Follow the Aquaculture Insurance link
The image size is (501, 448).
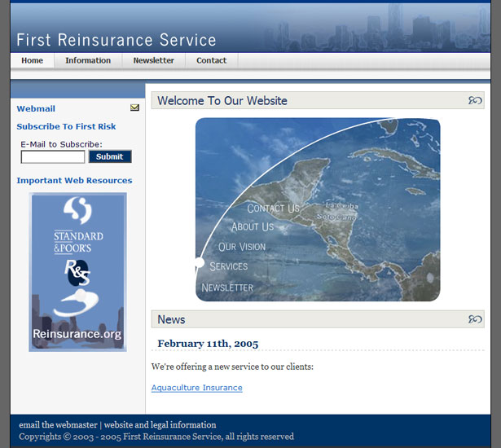point(196,388)
